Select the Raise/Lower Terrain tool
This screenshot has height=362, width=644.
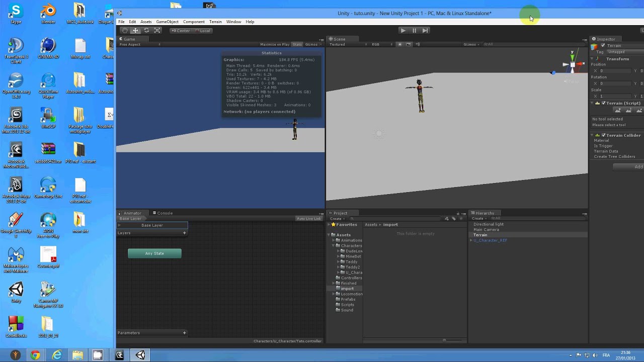pos(618,110)
